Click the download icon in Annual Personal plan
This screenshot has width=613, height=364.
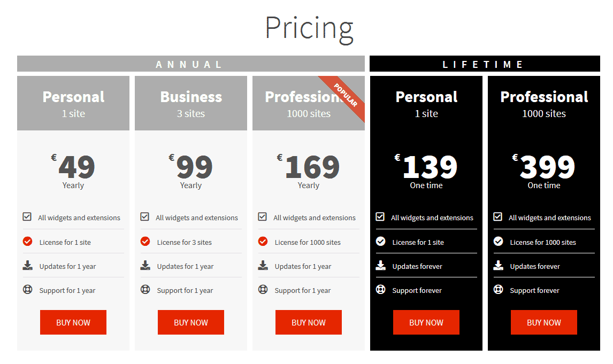[27, 266]
